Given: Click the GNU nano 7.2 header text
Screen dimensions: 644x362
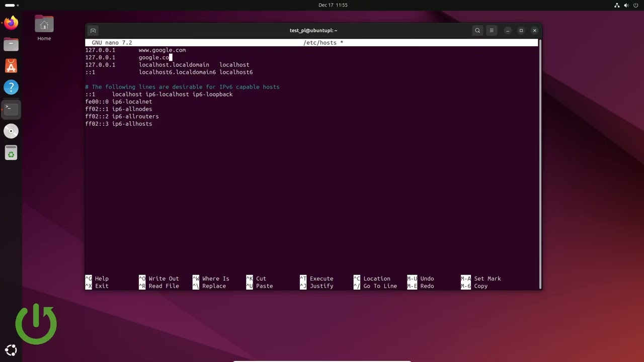Looking at the screenshot, I should pyautogui.click(x=112, y=43).
